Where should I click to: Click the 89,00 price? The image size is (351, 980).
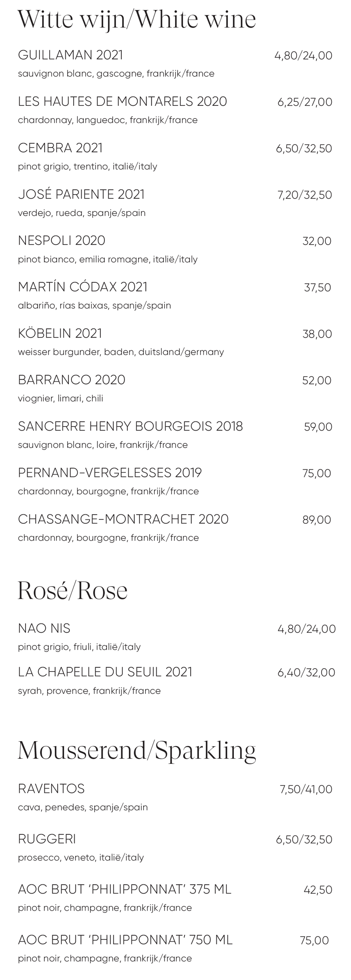coord(317,520)
